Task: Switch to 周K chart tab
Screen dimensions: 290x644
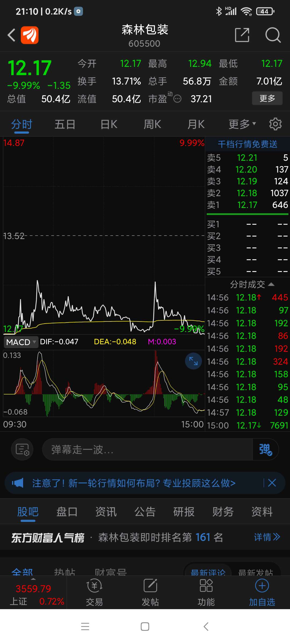Action: point(153,124)
